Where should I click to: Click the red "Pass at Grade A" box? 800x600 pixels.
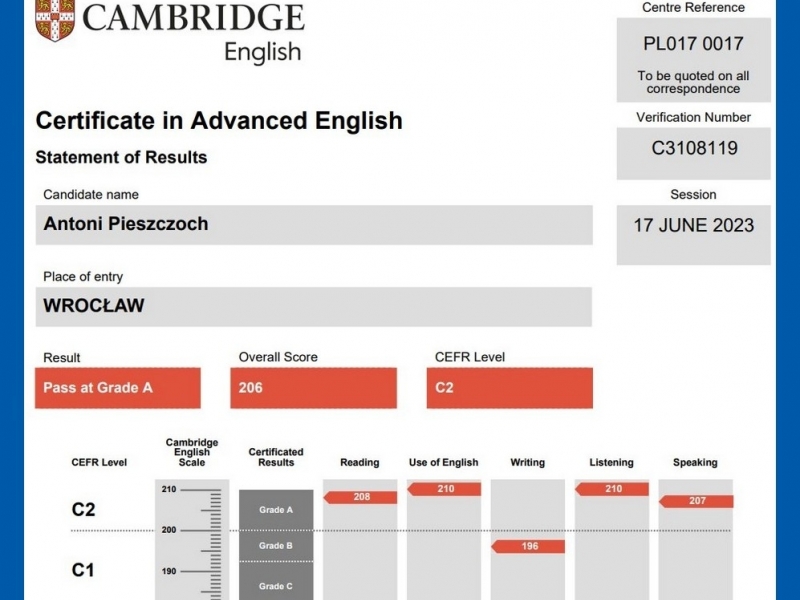click(118, 388)
